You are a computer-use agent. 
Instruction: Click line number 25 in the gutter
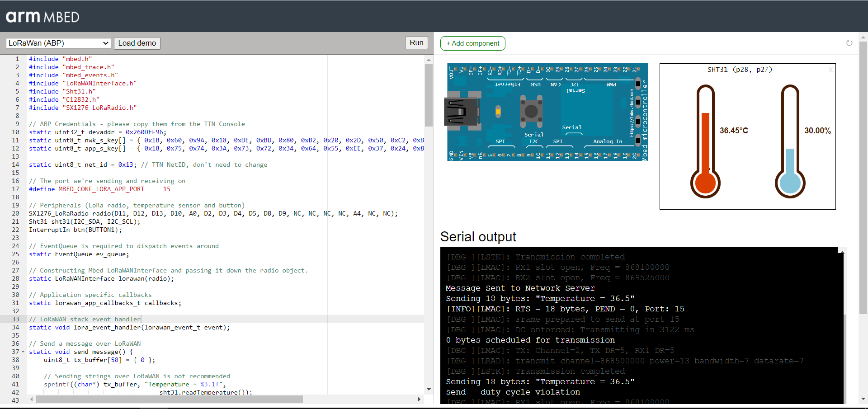coord(15,254)
